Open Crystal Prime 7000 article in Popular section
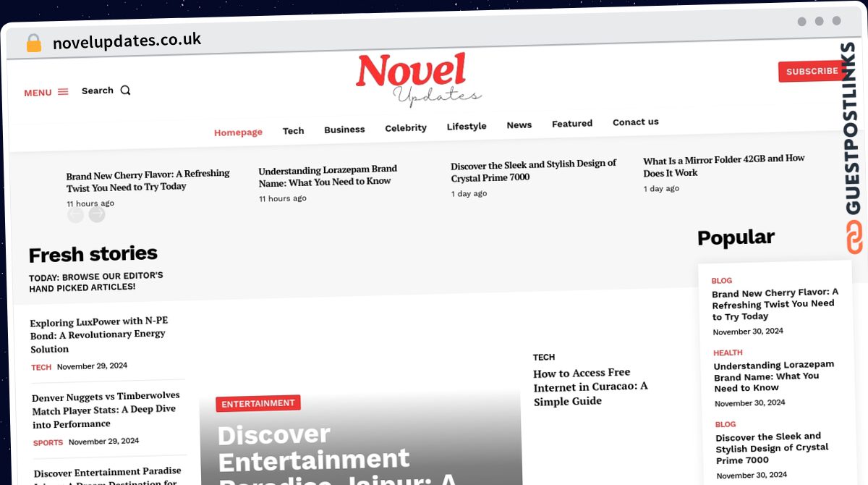 click(x=773, y=449)
